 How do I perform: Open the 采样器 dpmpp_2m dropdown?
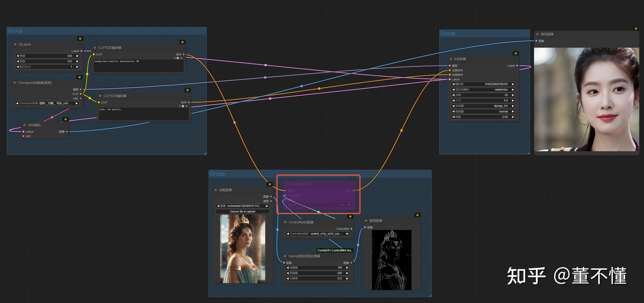point(483,106)
